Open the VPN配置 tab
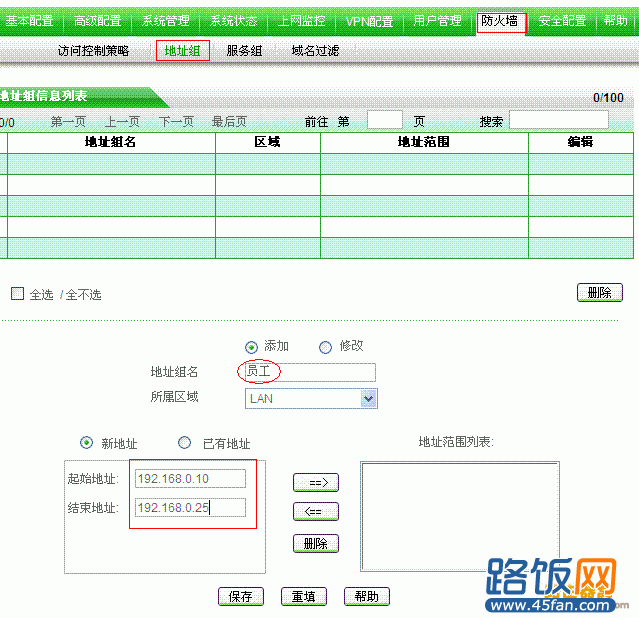 click(369, 21)
